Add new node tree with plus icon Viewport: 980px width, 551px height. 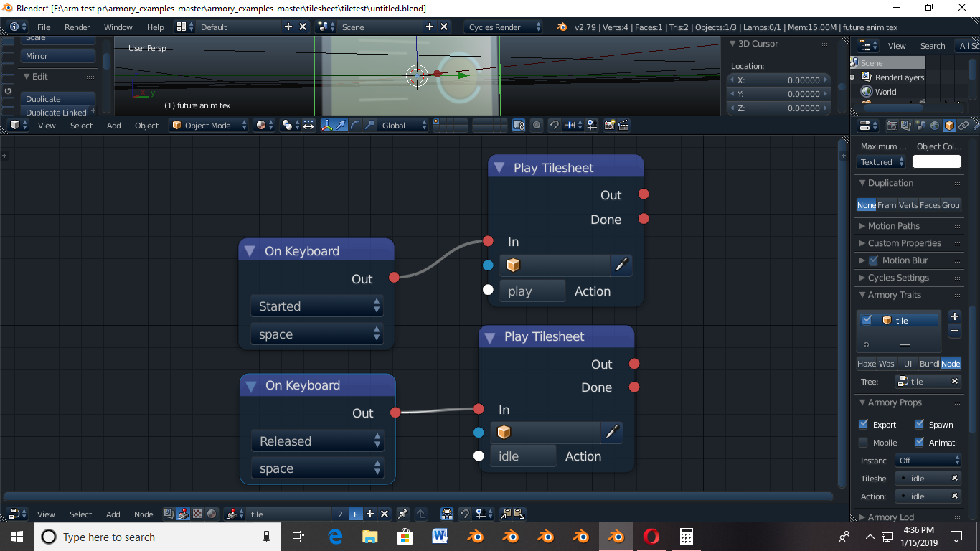click(370, 514)
